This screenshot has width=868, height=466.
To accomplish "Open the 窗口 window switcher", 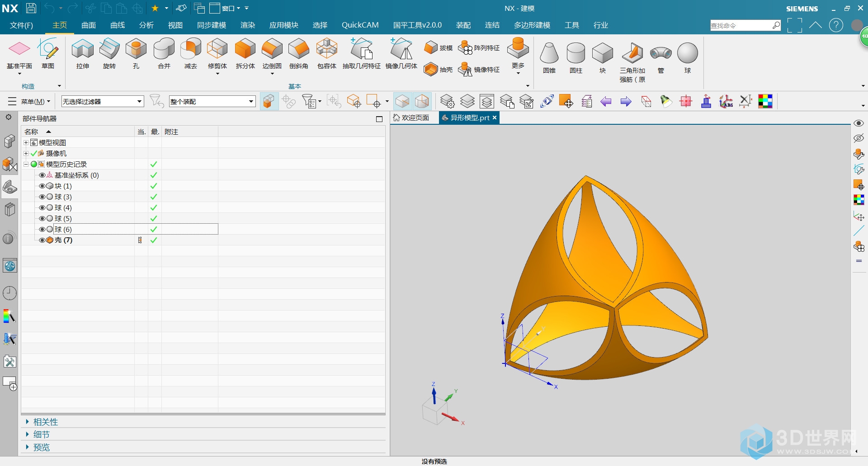I will (226, 8).
